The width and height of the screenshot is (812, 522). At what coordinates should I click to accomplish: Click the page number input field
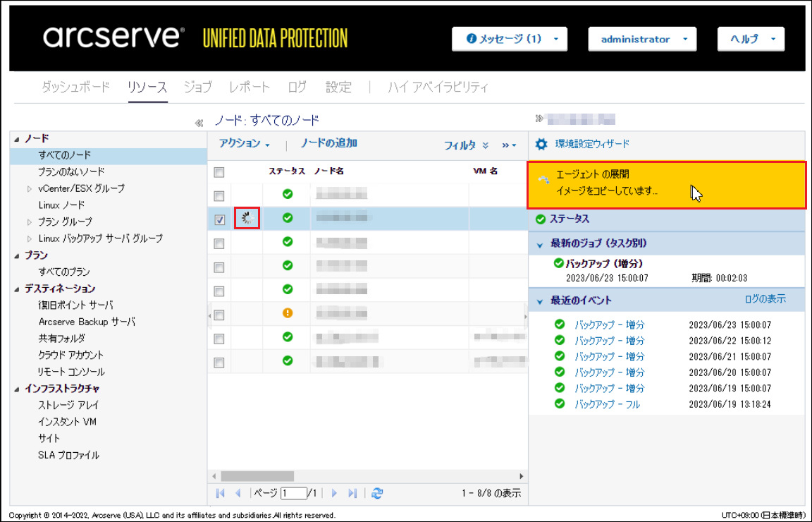(293, 494)
